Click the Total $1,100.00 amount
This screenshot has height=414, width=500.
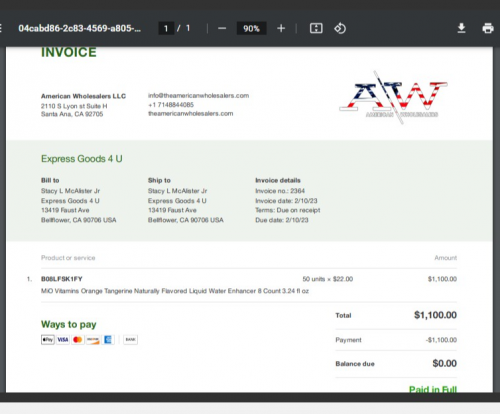pos(435,315)
